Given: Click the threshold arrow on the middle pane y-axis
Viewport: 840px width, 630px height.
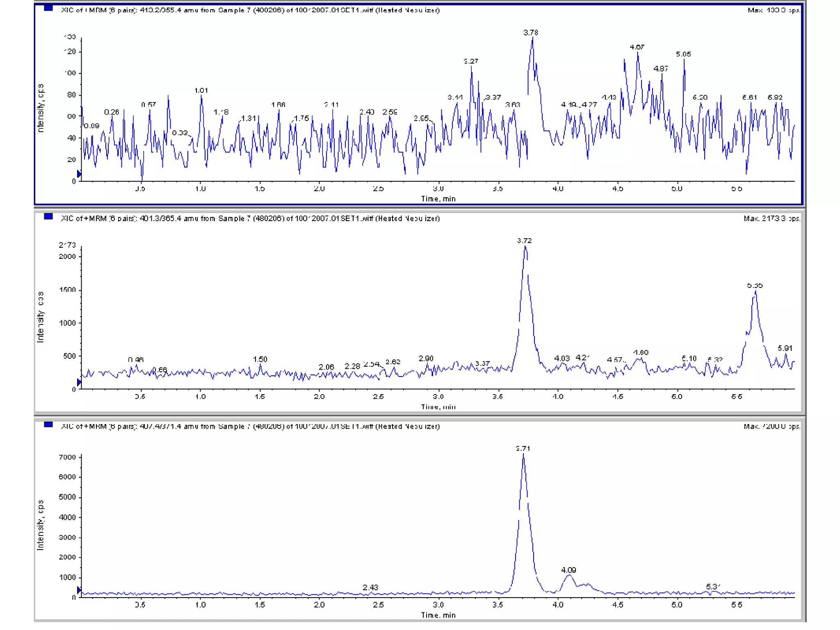Looking at the screenshot, I should (x=79, y=382).
